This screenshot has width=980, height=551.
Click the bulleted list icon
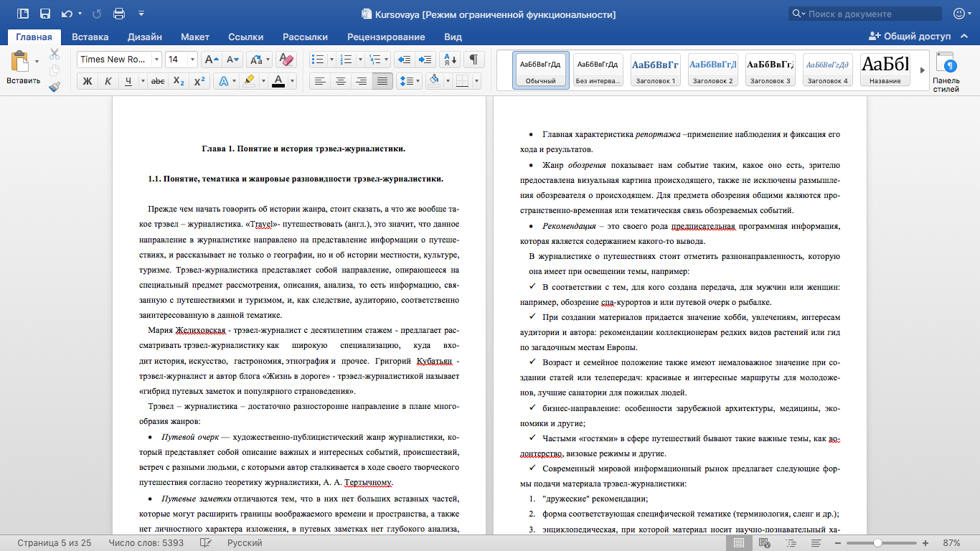coord(318,60)
